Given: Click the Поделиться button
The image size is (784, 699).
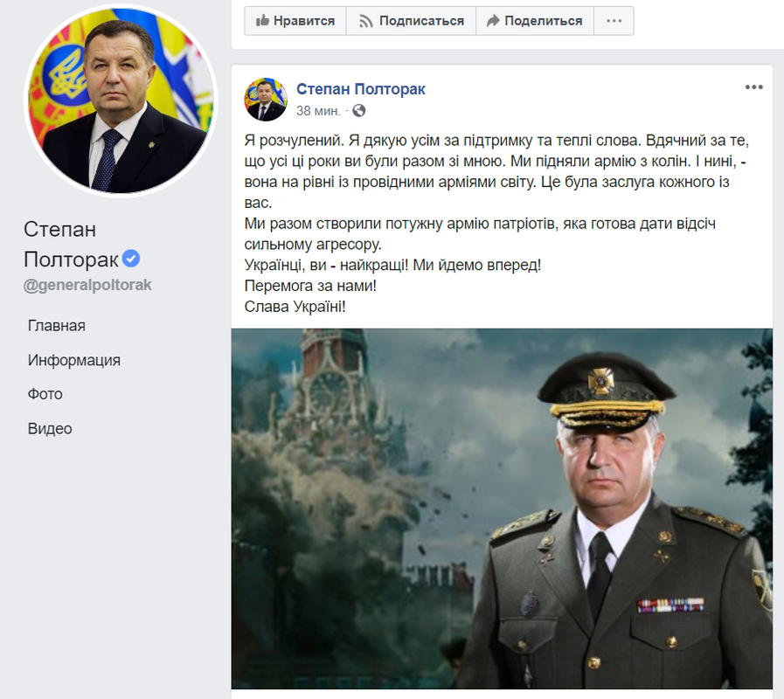Looking at the screenshot, I should (x=535, y=21).
